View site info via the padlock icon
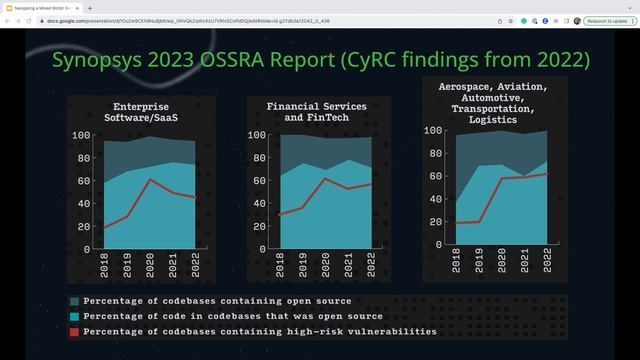Viewport: 640px width, 360px height. (x=42, y=21)
